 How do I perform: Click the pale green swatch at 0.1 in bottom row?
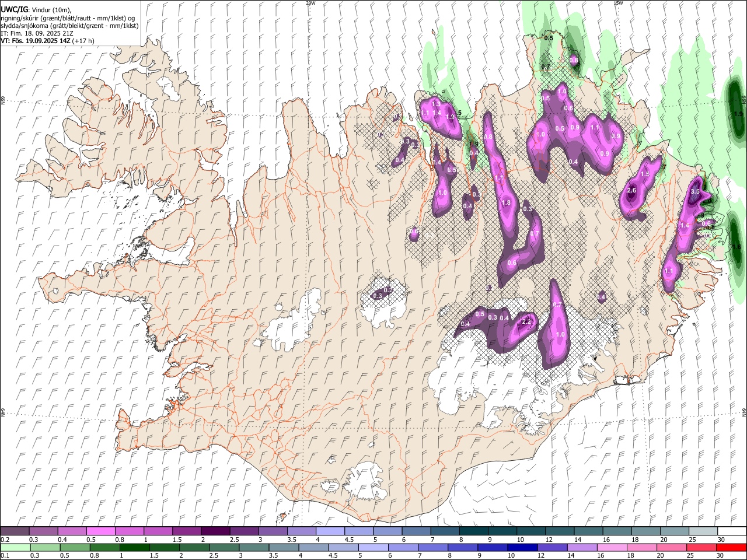tap(15, 548)
